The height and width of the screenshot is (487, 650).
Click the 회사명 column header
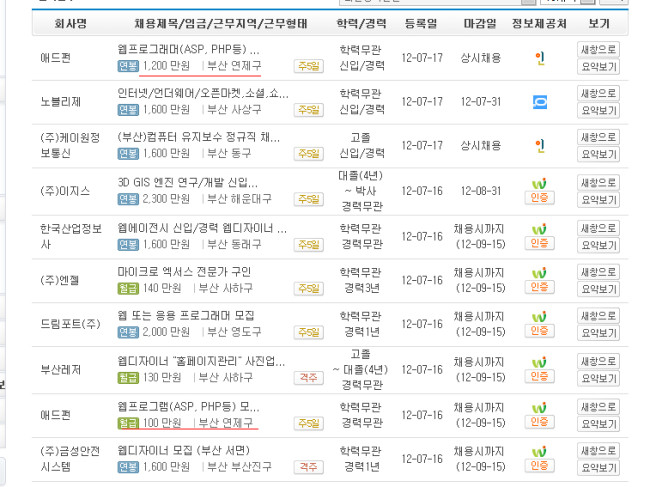(x=71, y=24)
